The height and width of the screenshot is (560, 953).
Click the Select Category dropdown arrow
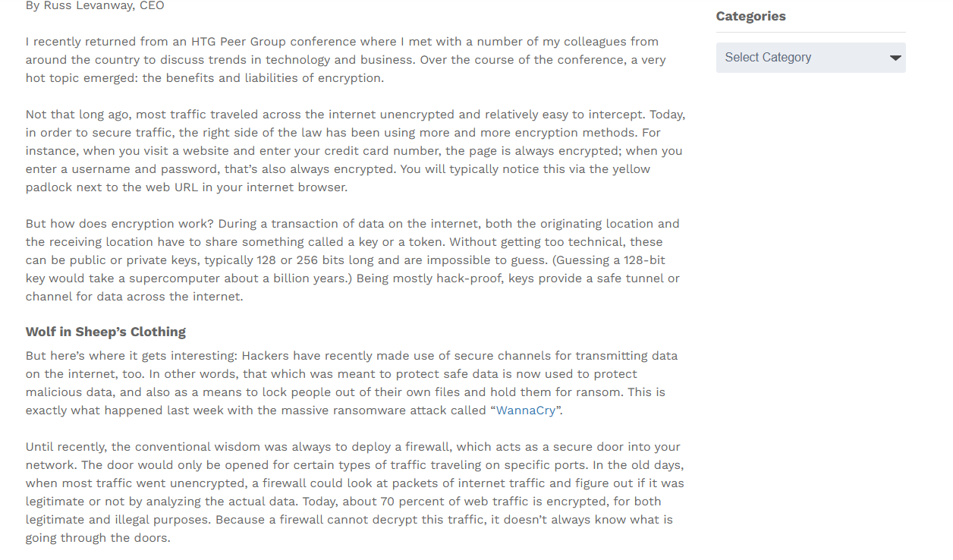pyautogui.click(x=895, y=58)
